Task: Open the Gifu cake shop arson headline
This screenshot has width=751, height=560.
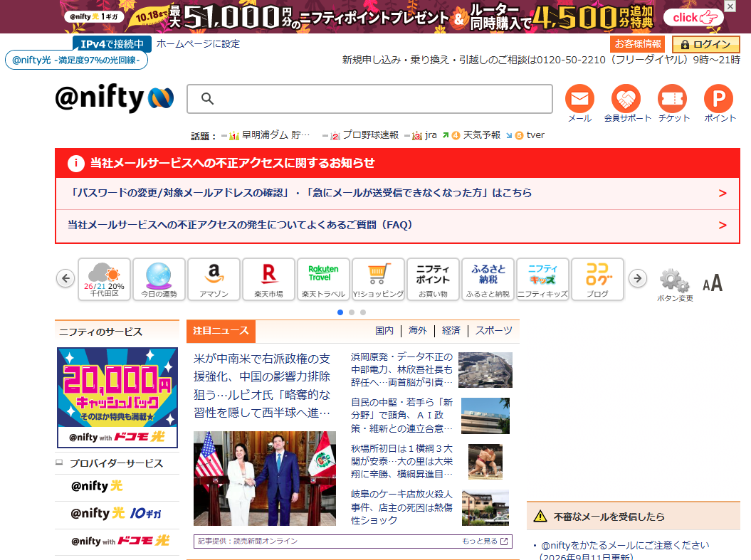Action: tap(402, 507)
